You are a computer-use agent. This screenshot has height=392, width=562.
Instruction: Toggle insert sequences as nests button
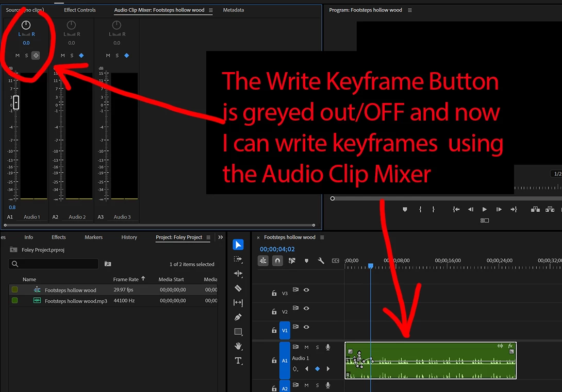tap(263, 261)
